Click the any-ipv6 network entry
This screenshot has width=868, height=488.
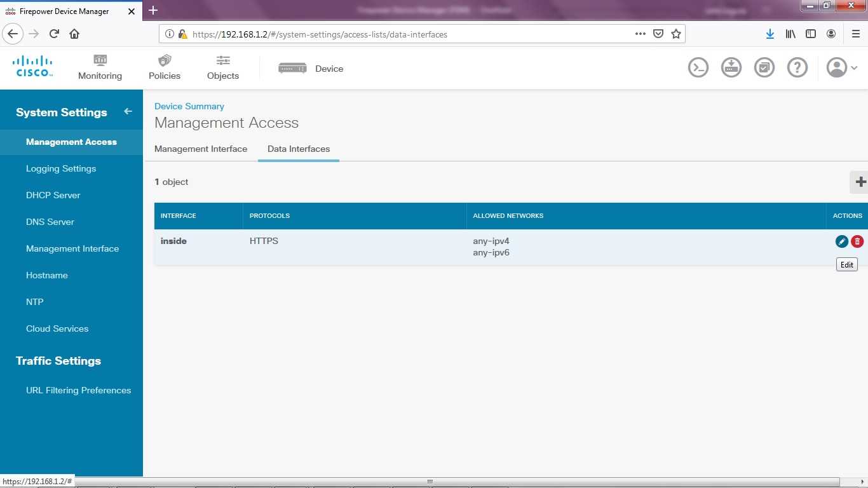(x=491, y=253)
